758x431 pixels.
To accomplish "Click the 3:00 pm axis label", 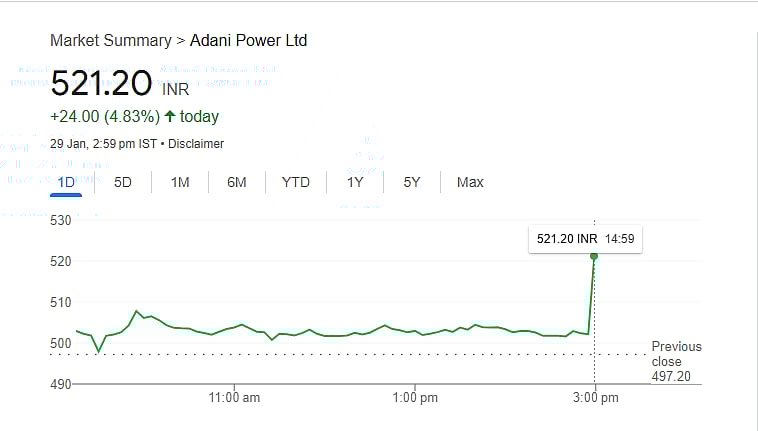I will (595, 398).
